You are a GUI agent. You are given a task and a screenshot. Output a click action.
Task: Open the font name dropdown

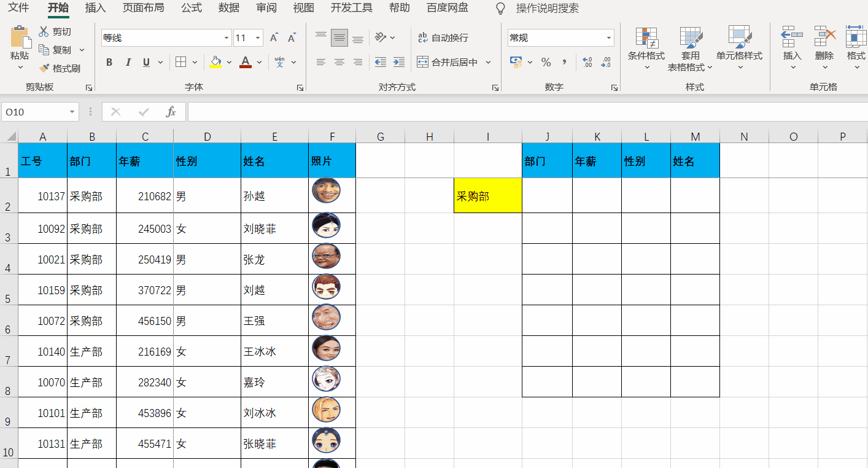pos(225,37)
